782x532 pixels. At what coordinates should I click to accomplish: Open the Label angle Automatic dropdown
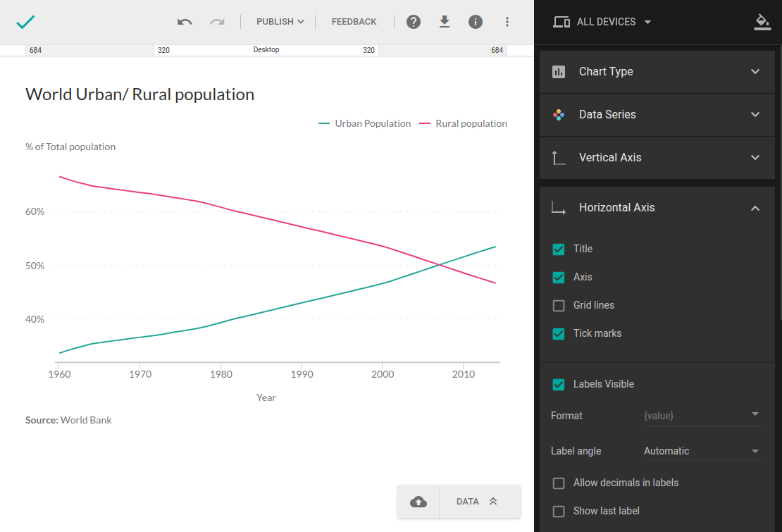[x=702, y=451]
